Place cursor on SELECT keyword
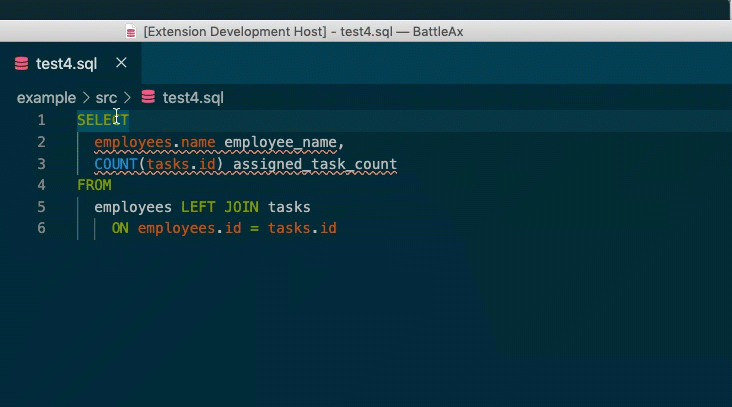This screenshot has height=407, width=732. (x=103, y=120)
